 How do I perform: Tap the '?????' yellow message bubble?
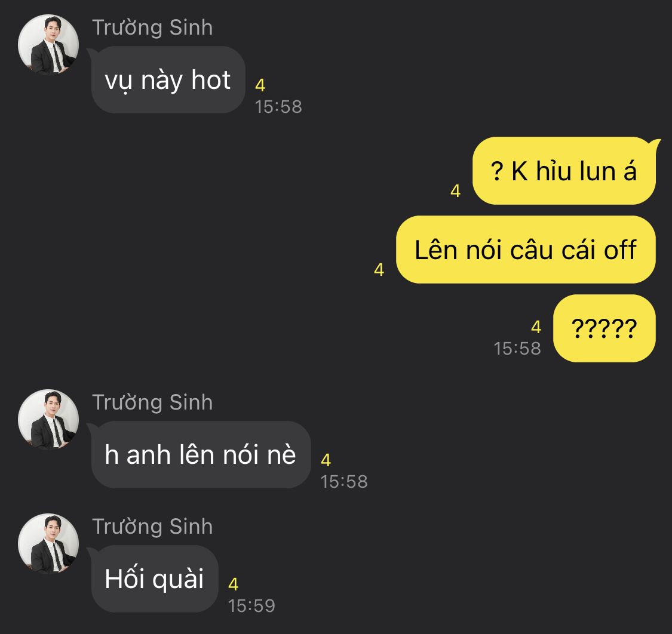point(605,328)
